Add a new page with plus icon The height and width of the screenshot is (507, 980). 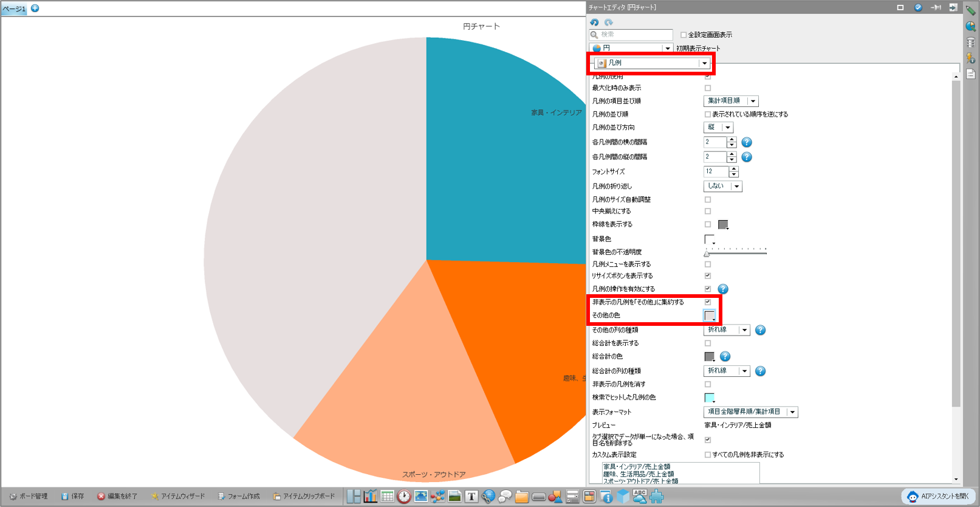click(x=35, y=8)
